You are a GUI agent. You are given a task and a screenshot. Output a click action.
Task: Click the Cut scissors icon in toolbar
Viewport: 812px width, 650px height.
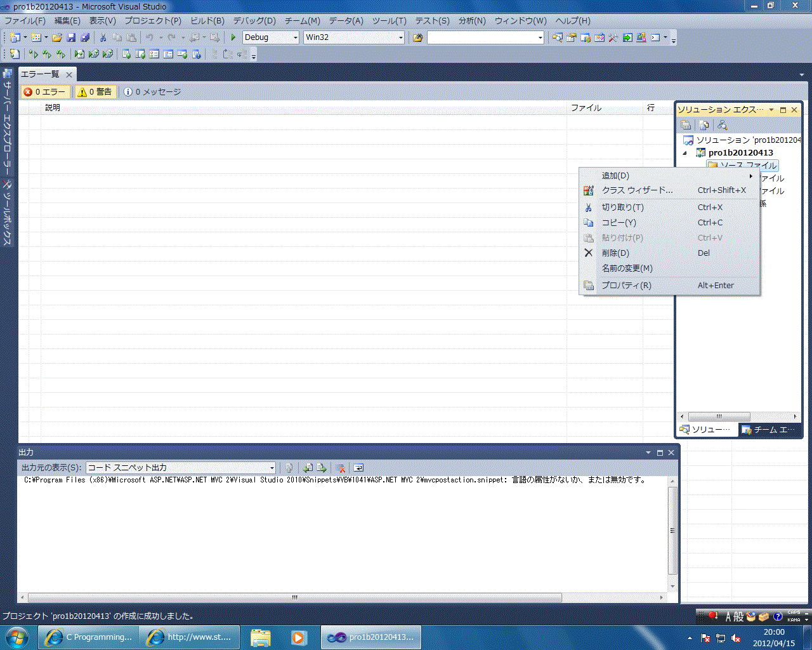103,37
